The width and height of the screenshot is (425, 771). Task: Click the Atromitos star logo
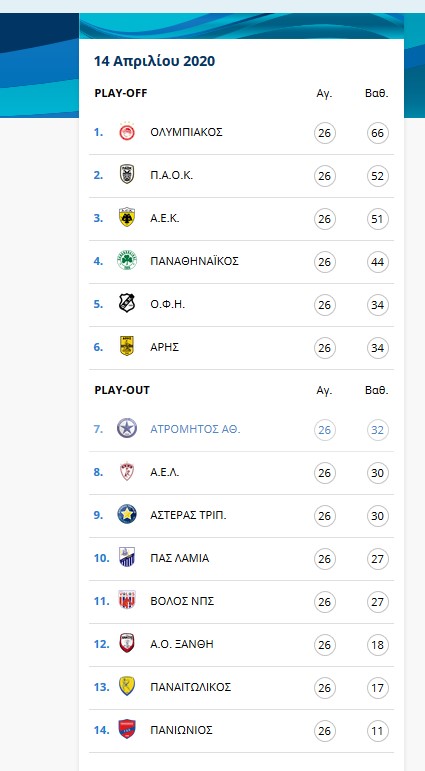click(x=127, y=429)
